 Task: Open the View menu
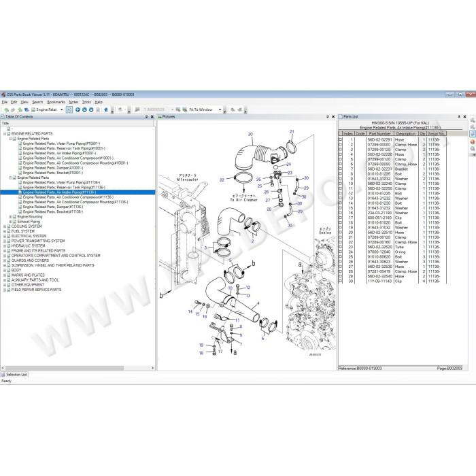tap(24, 102)
